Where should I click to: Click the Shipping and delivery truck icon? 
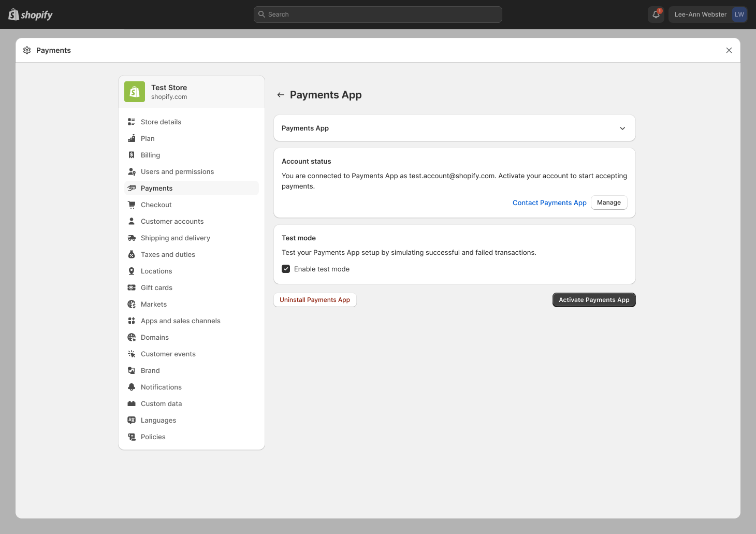[x=132, y=238]
